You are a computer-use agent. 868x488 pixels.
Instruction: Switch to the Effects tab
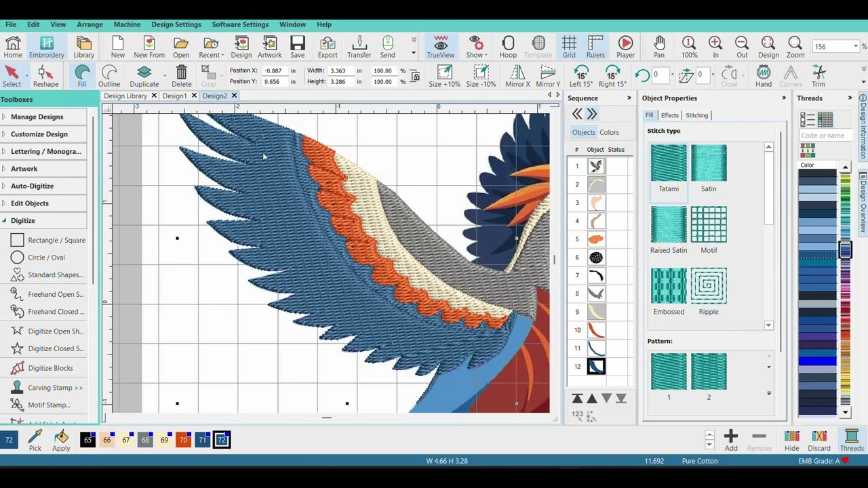pyautogui.click(x=670, y=115)
